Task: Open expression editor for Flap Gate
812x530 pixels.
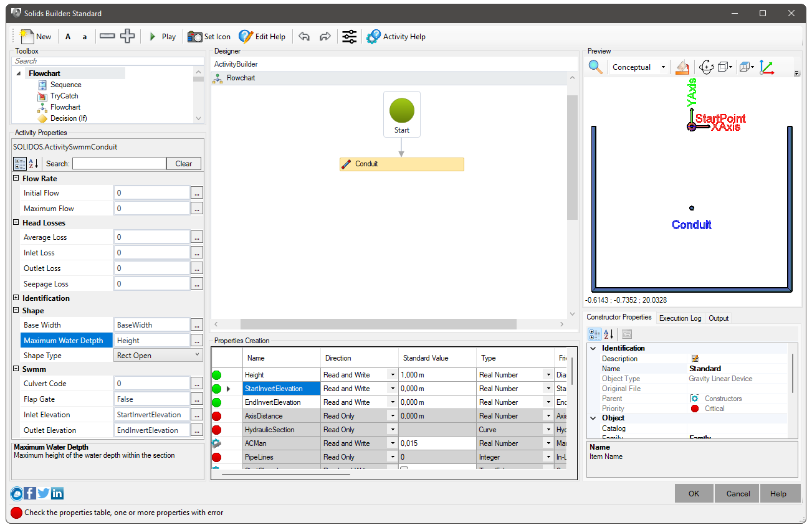Action: tap(197, 399)
